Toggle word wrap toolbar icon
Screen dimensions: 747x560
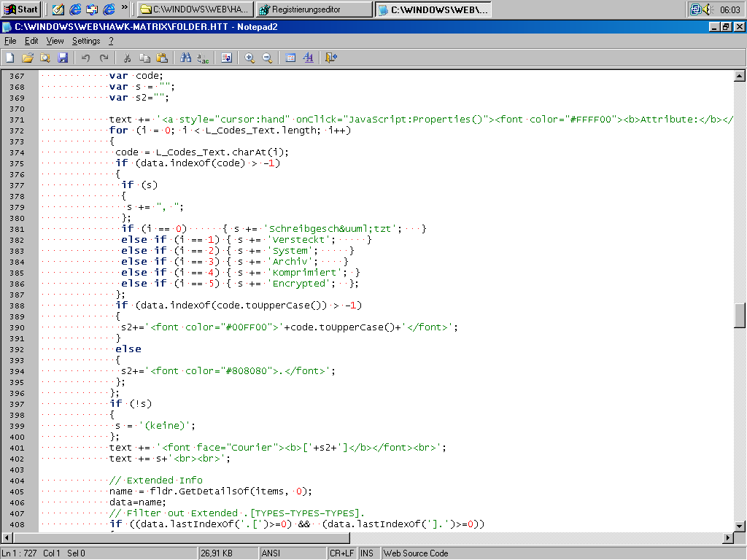click(226, 58)
